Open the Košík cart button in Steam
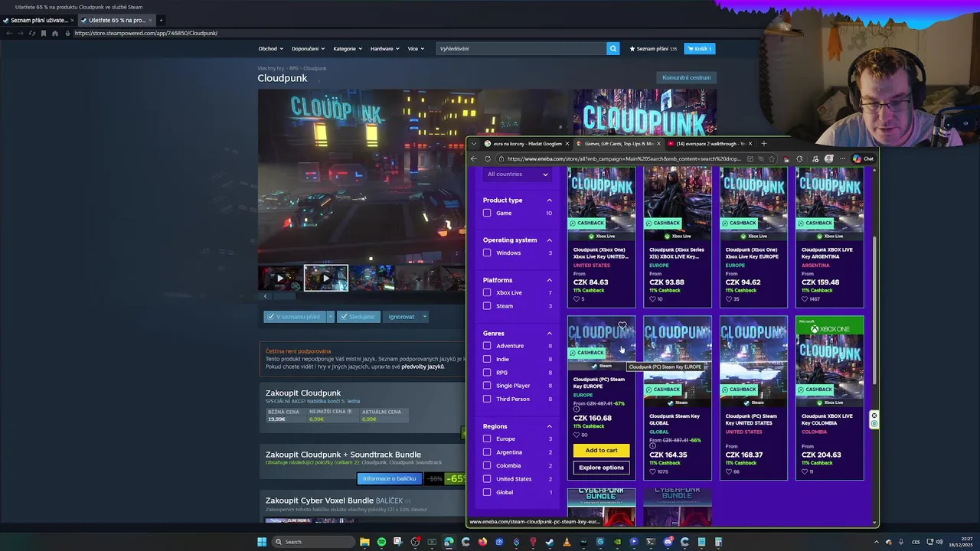980x551 pixels. (700, 48)
